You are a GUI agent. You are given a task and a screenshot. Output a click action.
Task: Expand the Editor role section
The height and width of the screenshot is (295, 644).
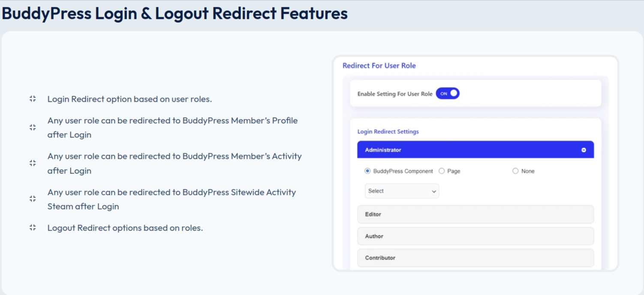coord(475,214)
